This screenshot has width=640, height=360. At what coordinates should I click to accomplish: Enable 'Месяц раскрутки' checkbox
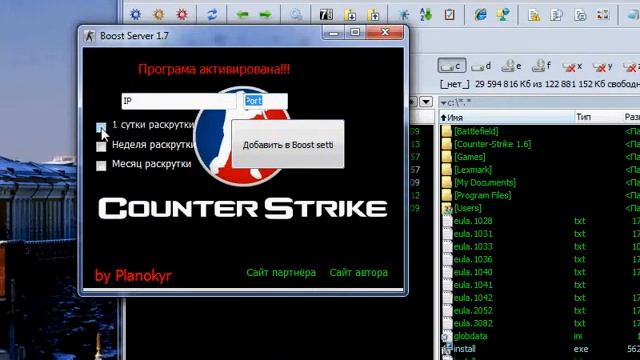pos(101,165)
